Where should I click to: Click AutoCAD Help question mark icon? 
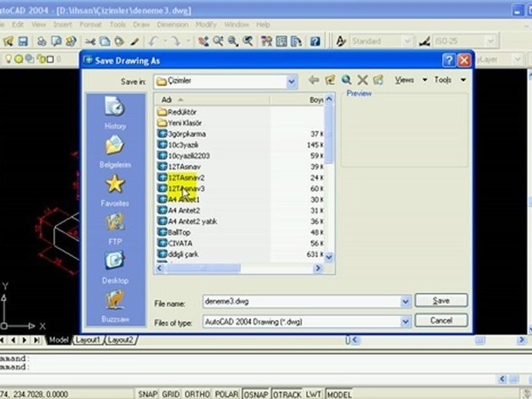[315, 42]
